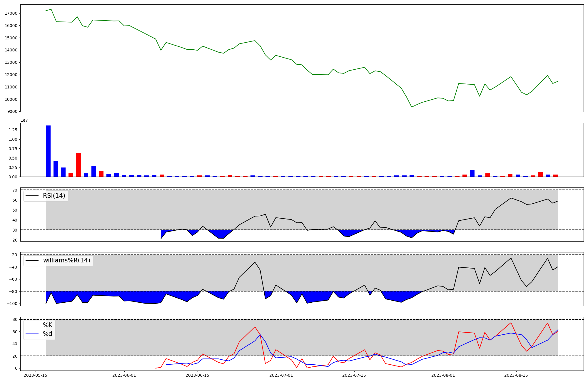Click the 2023-06-15 date tick label
The image size is (588, 382).
pyautogui.click(x=197, y=375)
